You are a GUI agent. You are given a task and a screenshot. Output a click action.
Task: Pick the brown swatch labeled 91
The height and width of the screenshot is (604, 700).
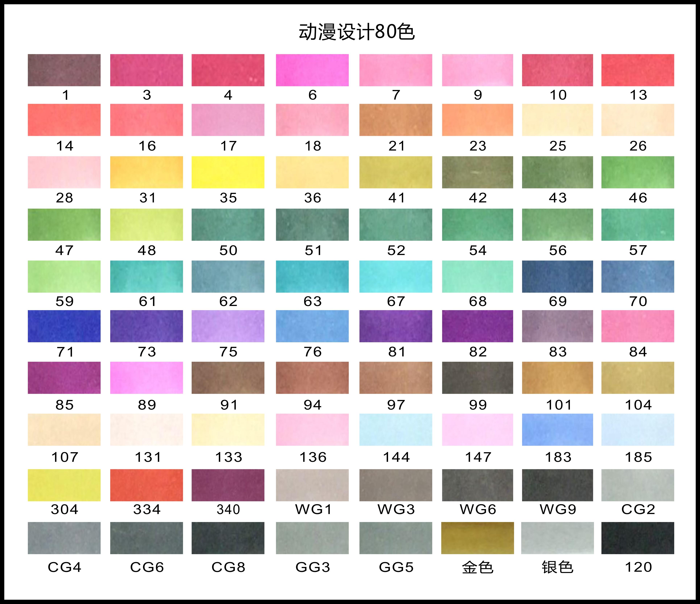coord(228,377)
